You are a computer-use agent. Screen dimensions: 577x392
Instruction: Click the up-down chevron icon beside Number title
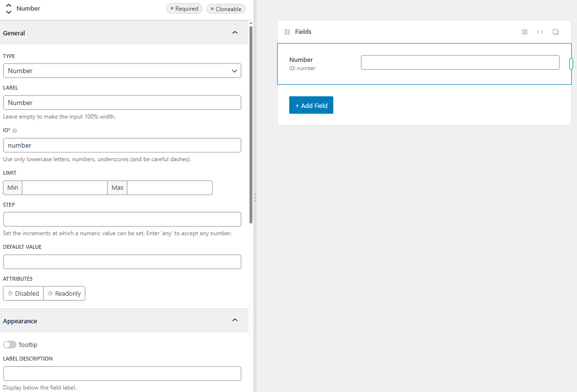(x=9, y=9)
